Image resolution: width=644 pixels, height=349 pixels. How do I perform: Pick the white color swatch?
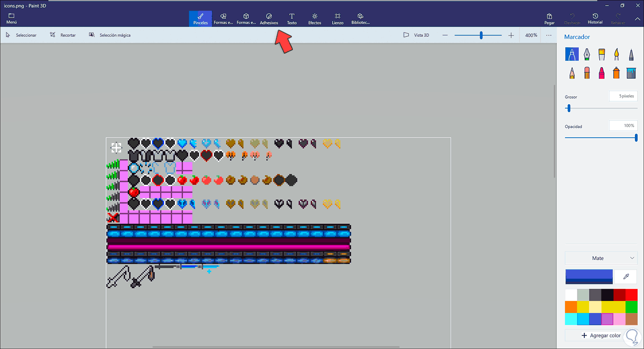point(571,295)
